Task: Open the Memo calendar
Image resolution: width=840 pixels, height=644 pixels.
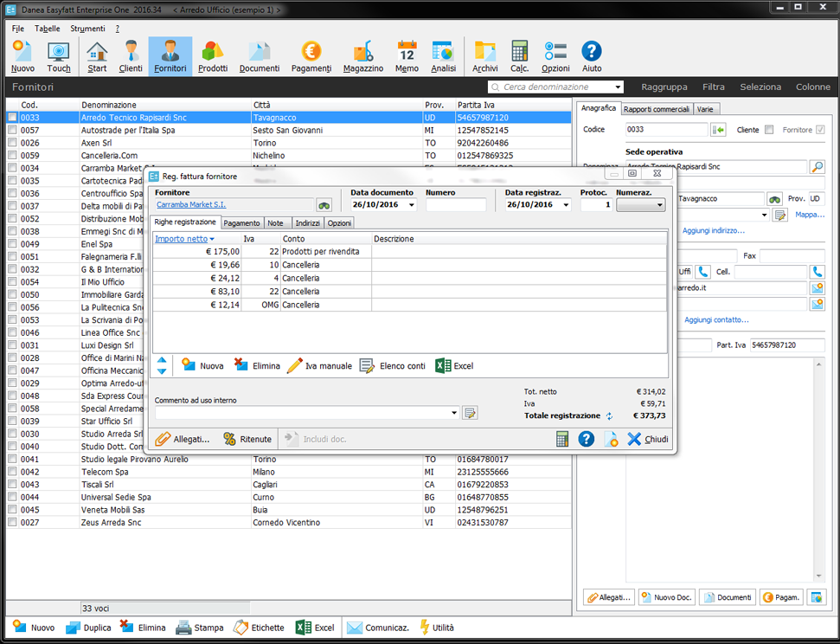Action: [407, 56]
